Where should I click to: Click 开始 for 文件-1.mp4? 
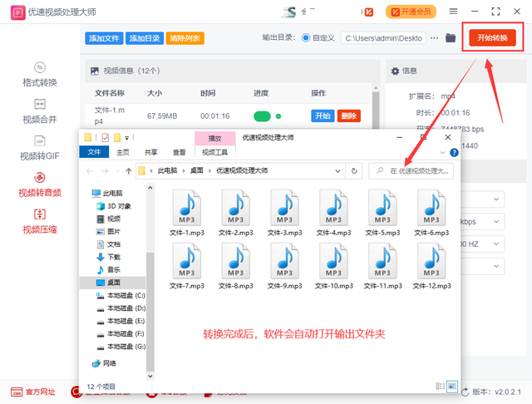323,116
